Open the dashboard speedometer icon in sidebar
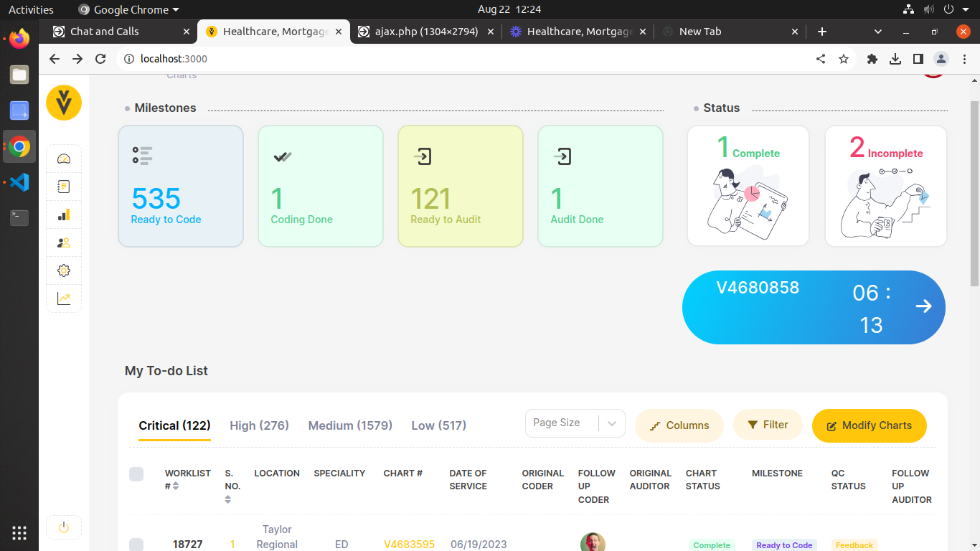980x551 pixels. (x=64, y=159)
